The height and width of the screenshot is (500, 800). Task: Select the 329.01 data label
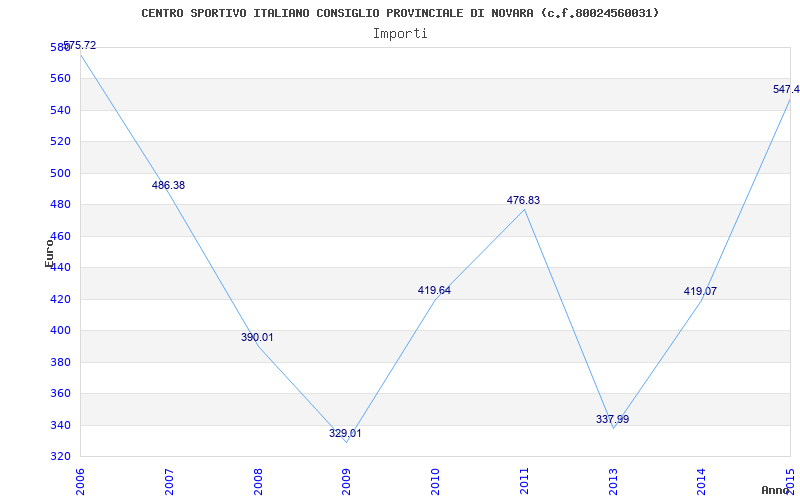coord(345,433)
